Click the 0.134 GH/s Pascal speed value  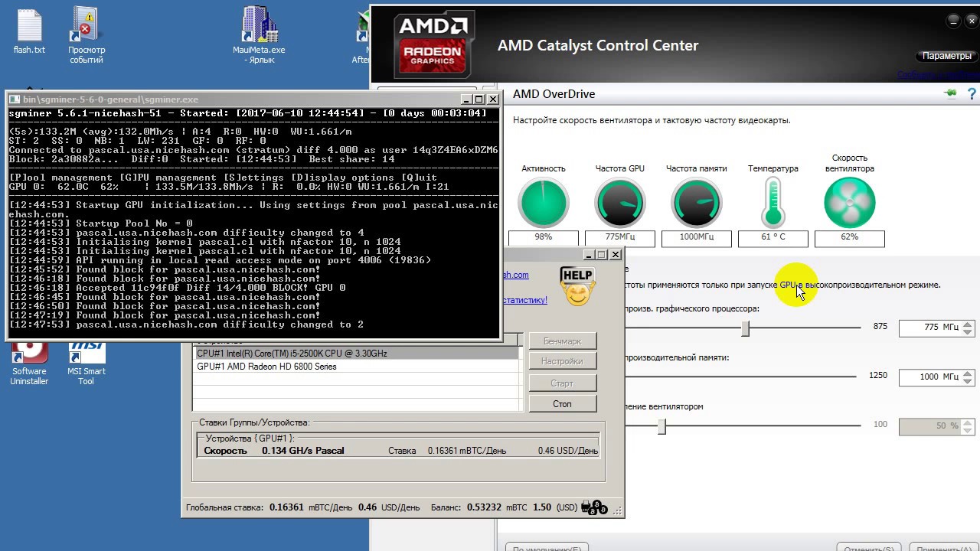point(302,451)
